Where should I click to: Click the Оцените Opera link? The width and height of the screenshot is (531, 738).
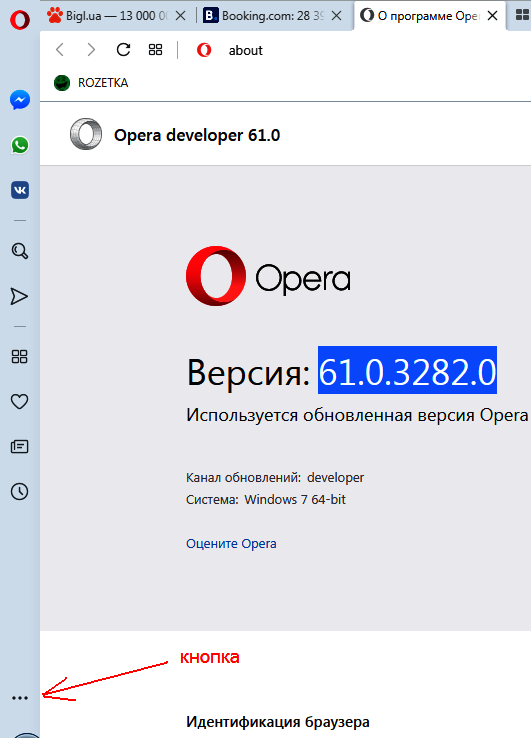click(231, 544)
